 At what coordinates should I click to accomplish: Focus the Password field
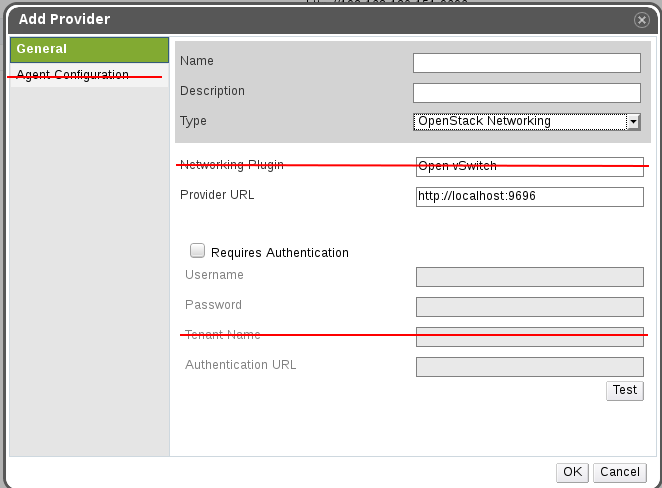coord(529,307)
